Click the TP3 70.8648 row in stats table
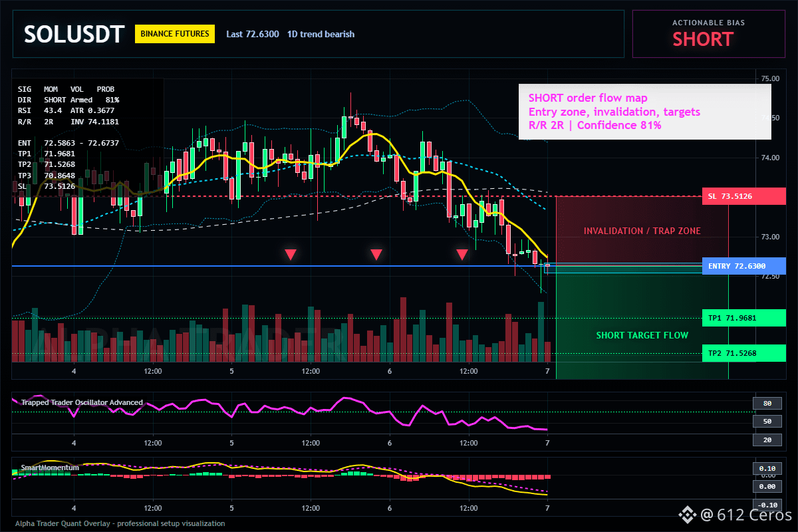 click(x=47, y=176)
